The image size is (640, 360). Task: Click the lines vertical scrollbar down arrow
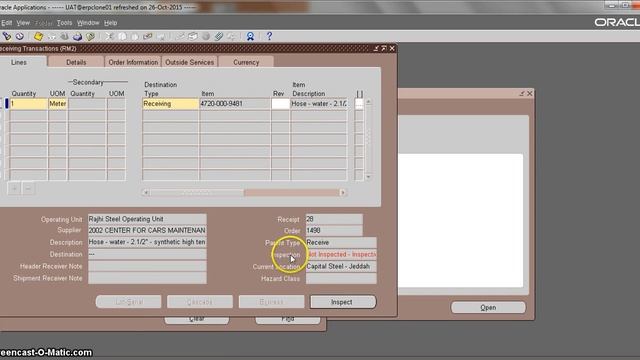point(368,177)
